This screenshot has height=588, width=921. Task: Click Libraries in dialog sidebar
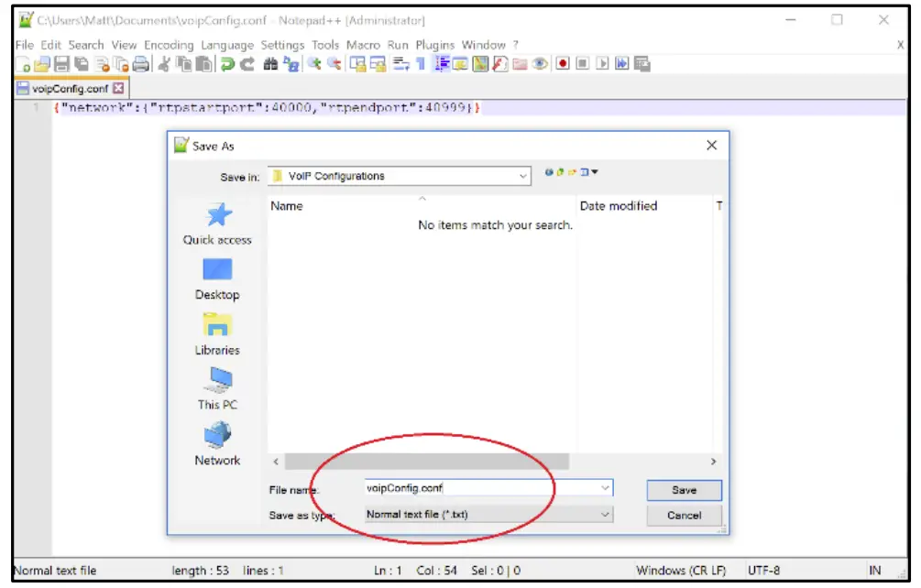(x=217, y=335)
